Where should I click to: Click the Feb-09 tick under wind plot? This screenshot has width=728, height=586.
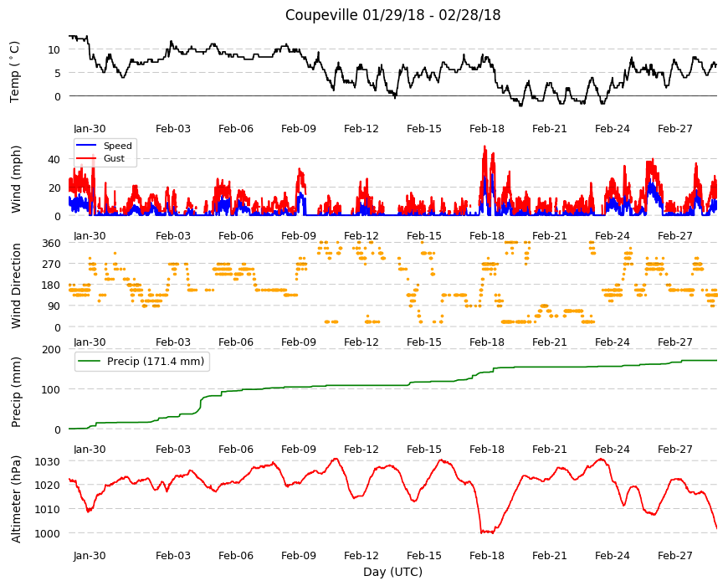pyautogui.click(x=299, y=236)
